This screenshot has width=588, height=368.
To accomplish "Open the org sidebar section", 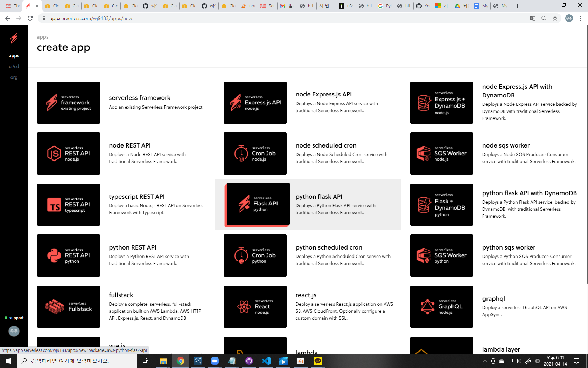I will 14,77.
